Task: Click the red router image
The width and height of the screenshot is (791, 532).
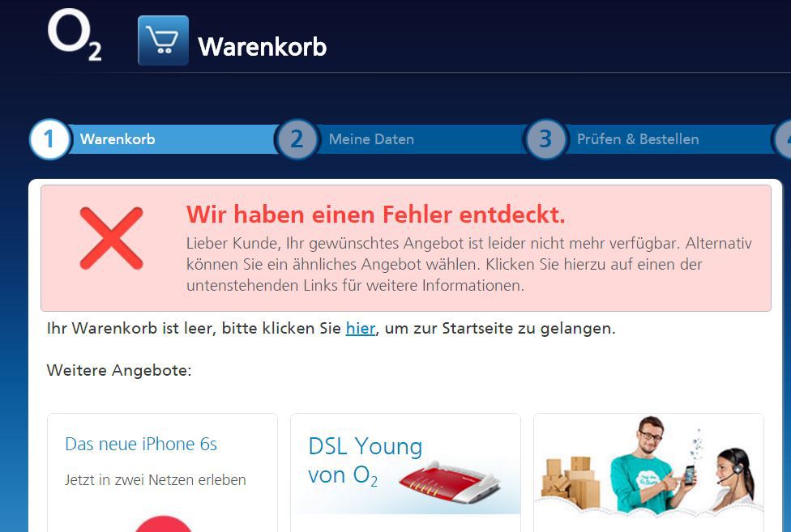Action: pos(450,482)
